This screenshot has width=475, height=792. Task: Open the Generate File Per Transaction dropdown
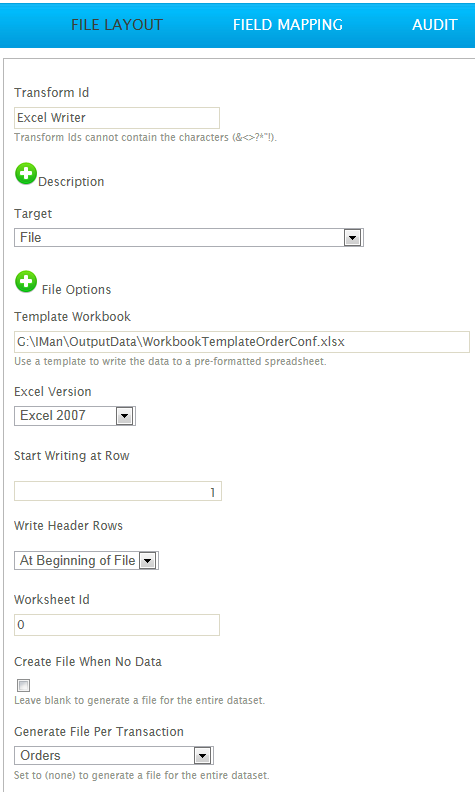click(x=114, y=756)
